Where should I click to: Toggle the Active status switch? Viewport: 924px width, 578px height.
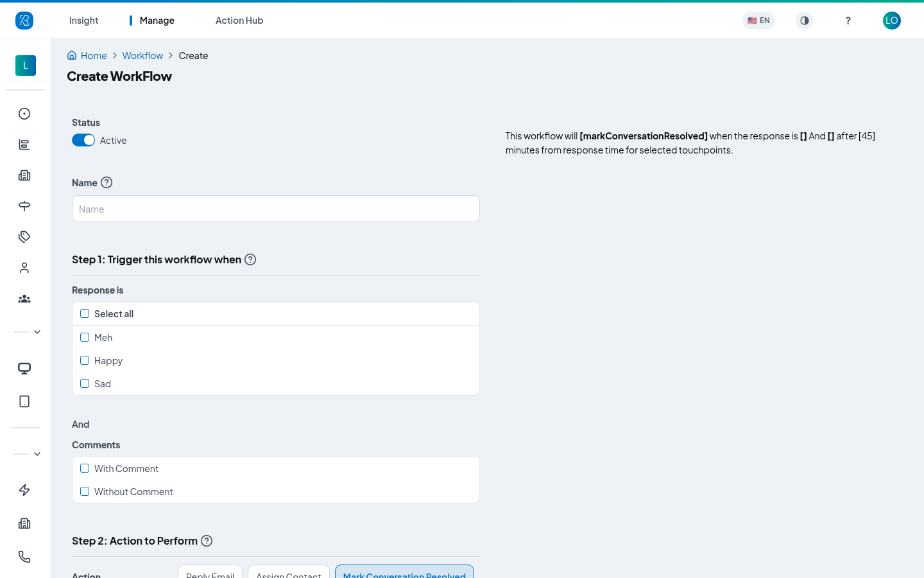(x=83, y=140)
